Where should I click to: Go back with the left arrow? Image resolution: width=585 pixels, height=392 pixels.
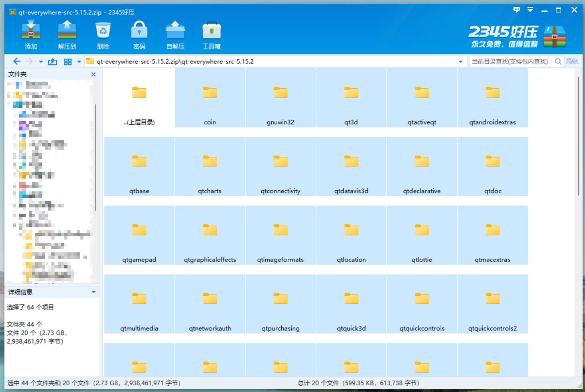[16, 61]
